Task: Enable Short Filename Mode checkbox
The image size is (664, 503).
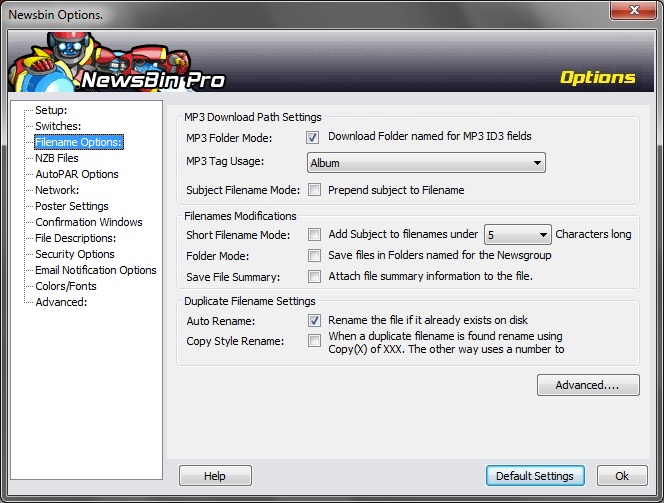Action: (314, 234)
